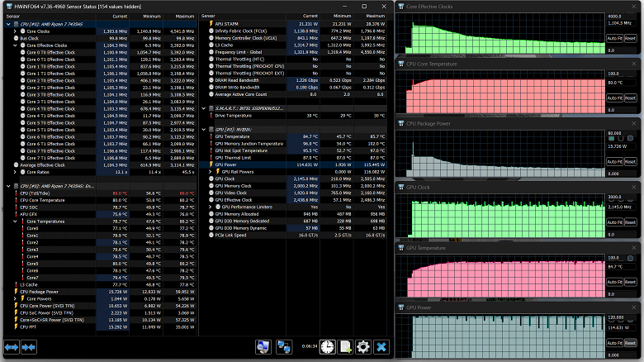
Task: Reset min/max values with the clock icon
Action: pos(327,347)
